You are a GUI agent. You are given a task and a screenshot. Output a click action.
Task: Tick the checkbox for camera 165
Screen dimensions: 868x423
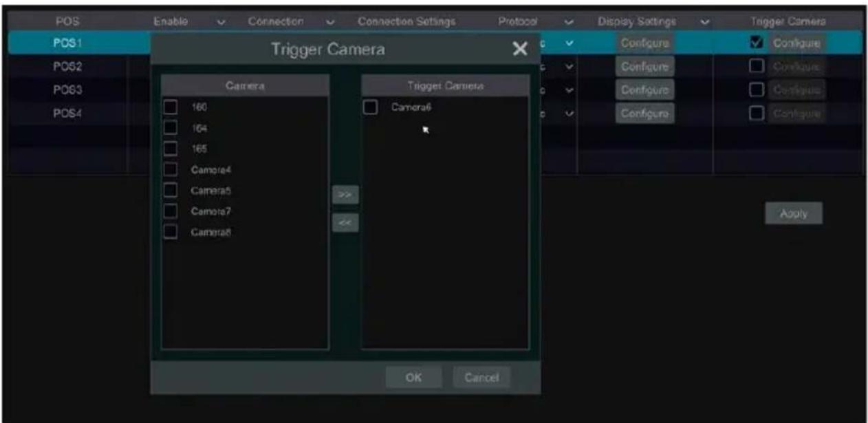coord(171,149)
